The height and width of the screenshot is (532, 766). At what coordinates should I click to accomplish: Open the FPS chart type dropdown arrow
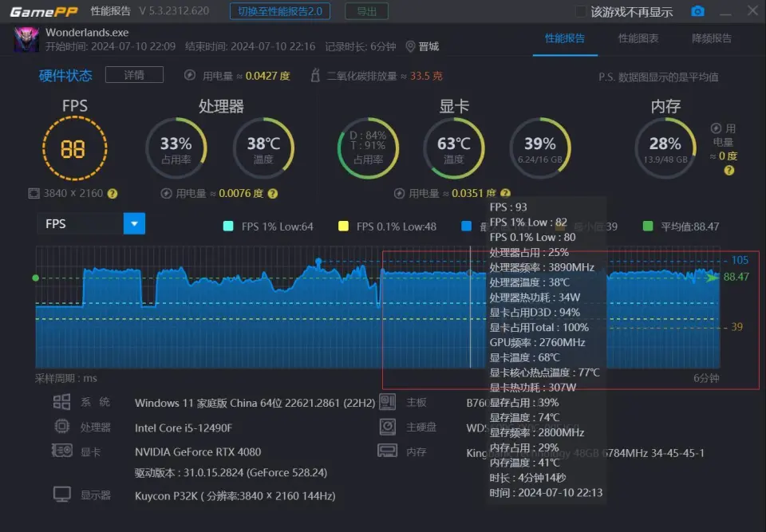coord(134,224)
